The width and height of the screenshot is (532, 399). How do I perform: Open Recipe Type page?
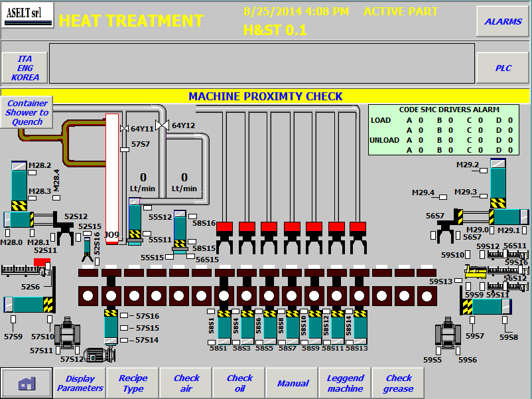(x=133, y=382)
